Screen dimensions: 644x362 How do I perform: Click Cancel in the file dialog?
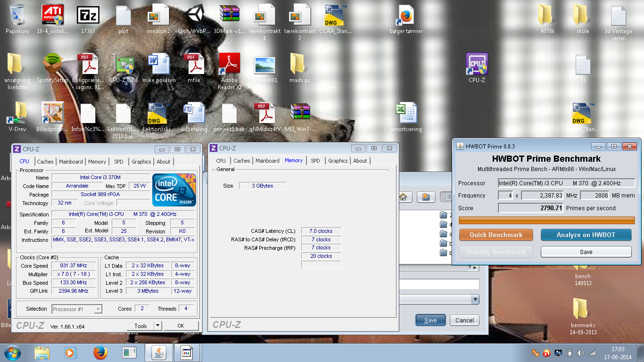464,320
